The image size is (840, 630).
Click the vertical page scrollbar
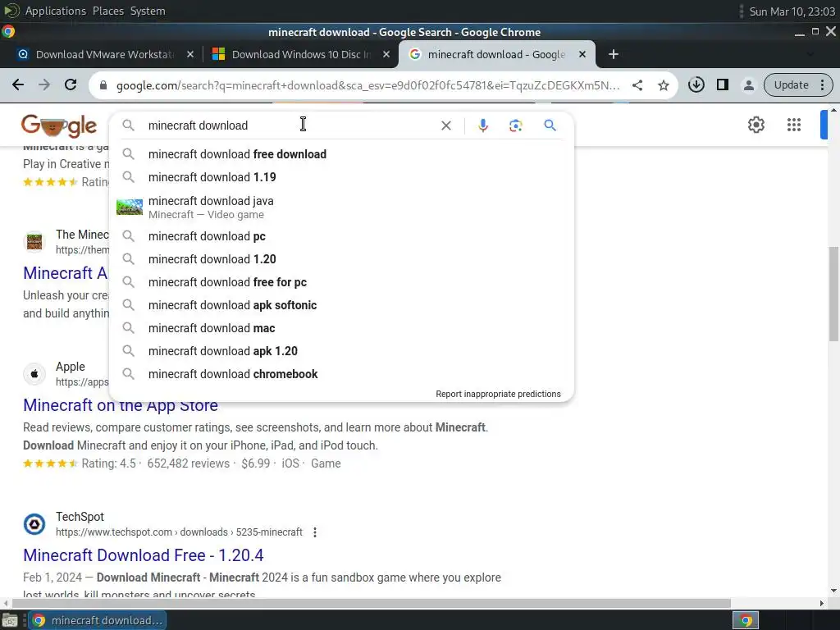click(x=833, y=293)
